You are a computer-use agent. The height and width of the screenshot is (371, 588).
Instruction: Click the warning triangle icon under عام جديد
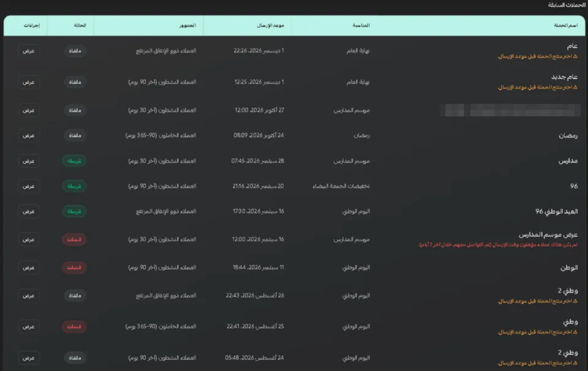click(575, 88)
